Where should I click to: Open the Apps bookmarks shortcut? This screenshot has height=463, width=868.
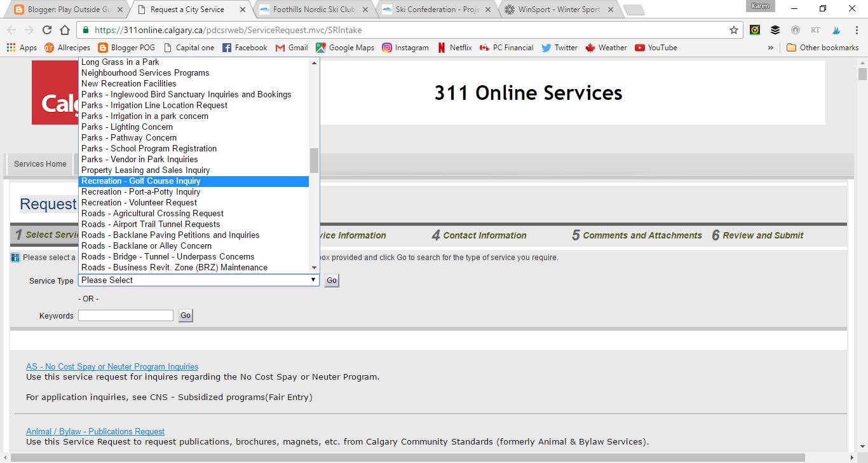click(22, 48)
